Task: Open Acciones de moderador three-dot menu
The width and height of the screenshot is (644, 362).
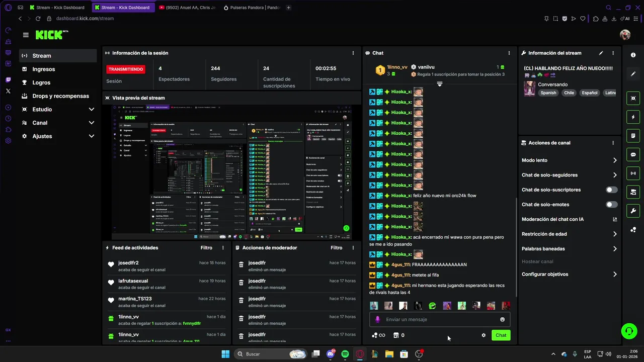Action: pos(353,248)
